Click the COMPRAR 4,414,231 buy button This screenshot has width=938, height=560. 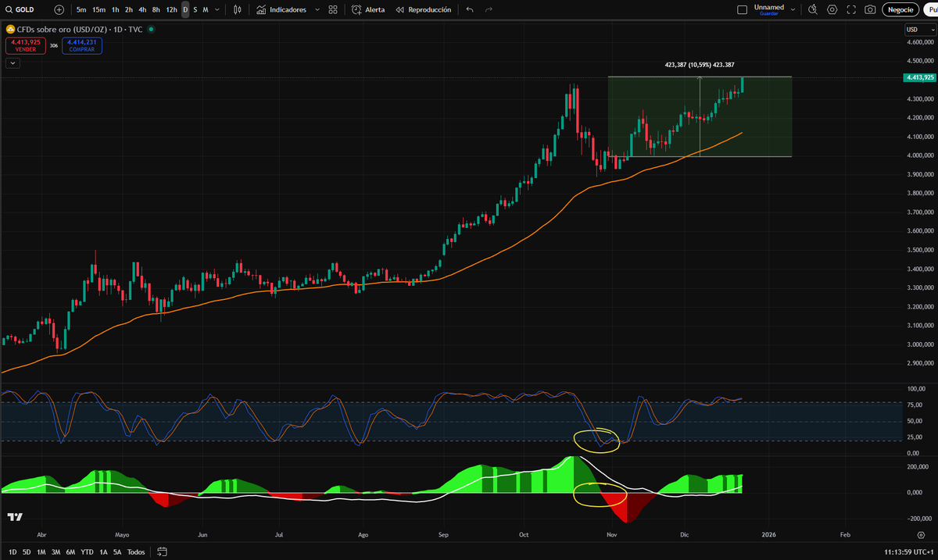[x=81, y=45]
